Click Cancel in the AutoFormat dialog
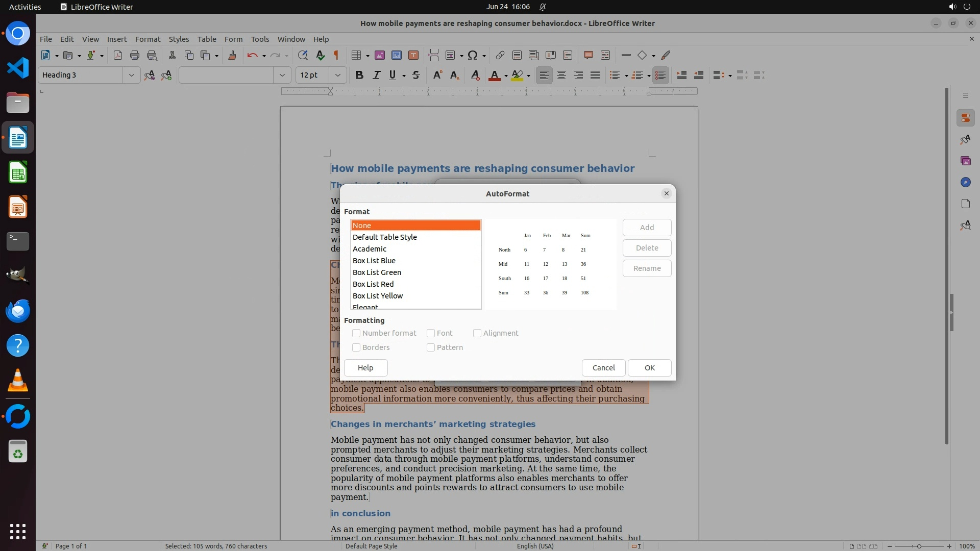 point(603,368)
